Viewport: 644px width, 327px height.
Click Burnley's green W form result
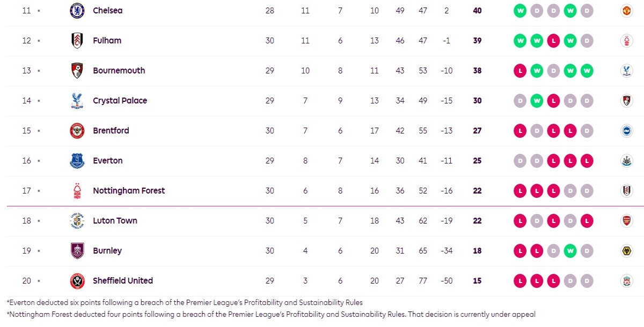(x=570, y=251)
